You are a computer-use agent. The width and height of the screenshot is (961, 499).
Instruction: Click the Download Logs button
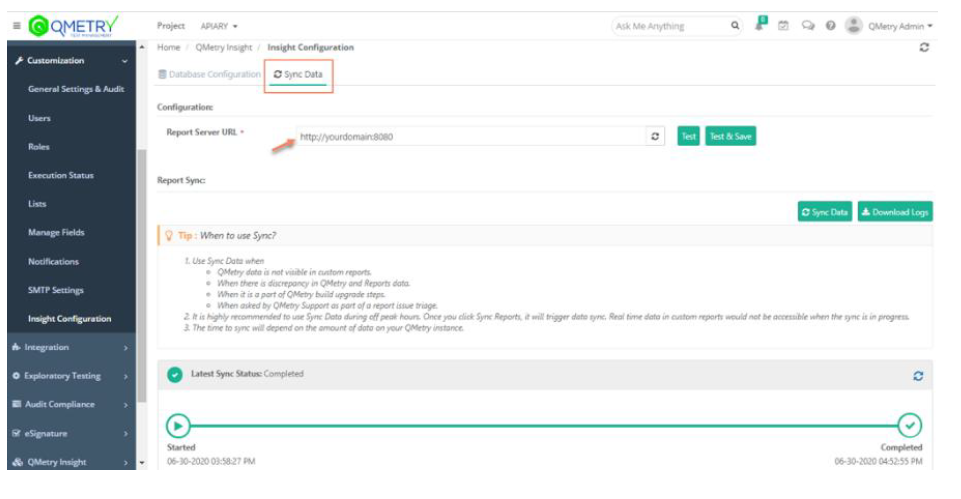[x=895, y=212]
